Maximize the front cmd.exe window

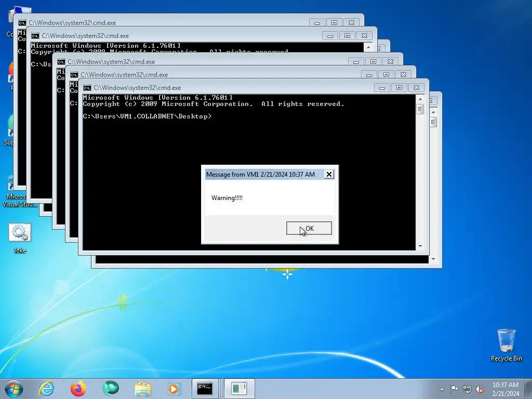(x=399, y=88)
